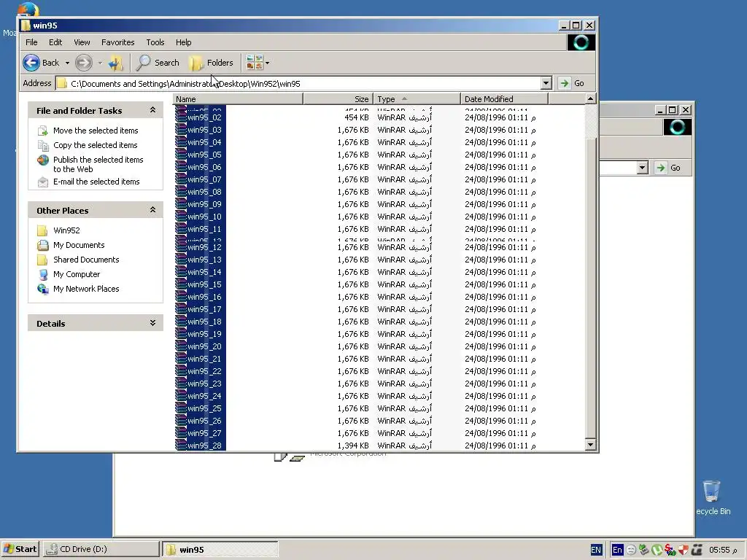Sort by the Date Modified column header

coord(505,99)
